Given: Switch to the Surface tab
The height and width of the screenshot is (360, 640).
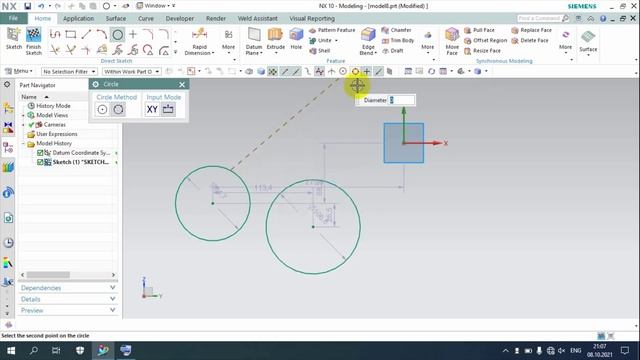Looking at the screenshot, I should (116, 18).
